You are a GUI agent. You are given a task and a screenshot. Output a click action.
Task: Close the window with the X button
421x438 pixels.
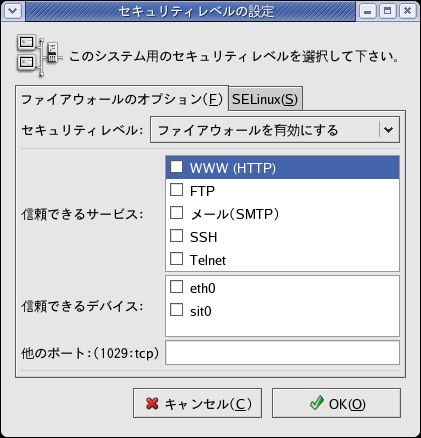[x=407, y=11]
